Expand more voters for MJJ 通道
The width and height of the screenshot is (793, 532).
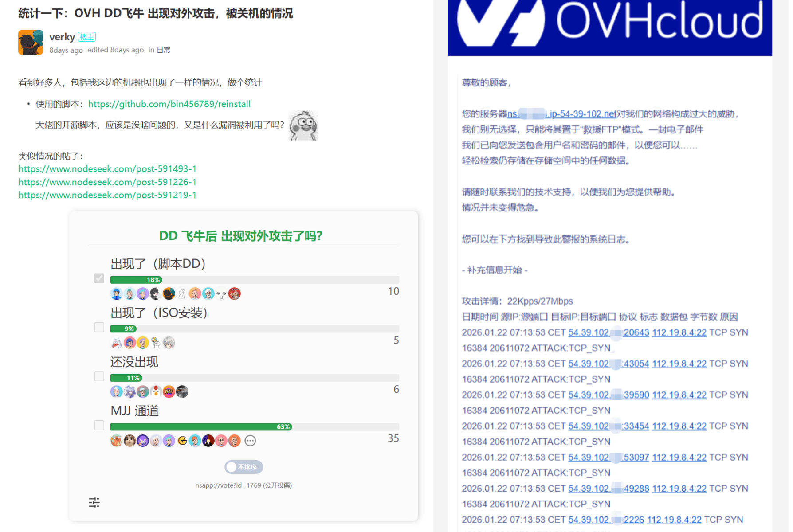pyautogui.click(x=250, y=441)
